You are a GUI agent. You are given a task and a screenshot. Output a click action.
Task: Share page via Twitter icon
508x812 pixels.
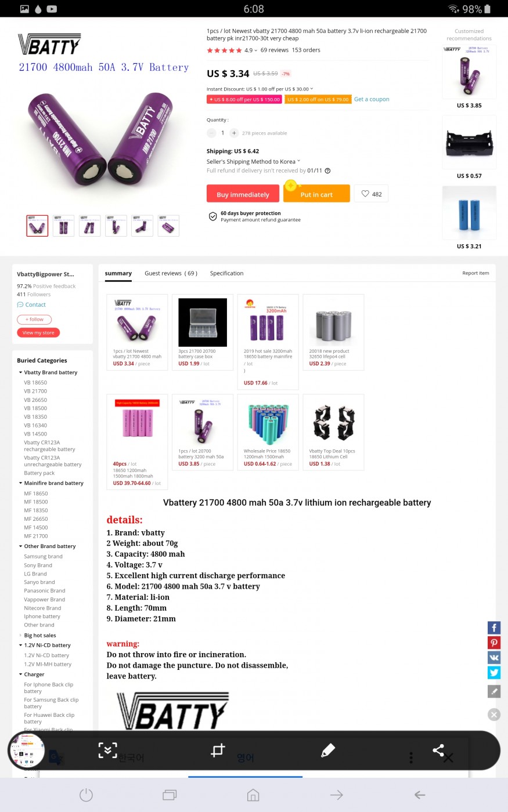click(x=493, y=672)
